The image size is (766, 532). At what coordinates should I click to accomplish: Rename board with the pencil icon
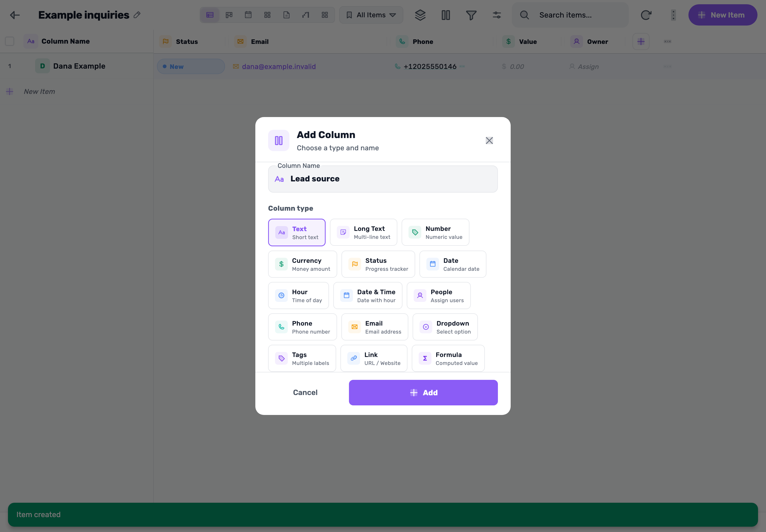tap(137, 15)
